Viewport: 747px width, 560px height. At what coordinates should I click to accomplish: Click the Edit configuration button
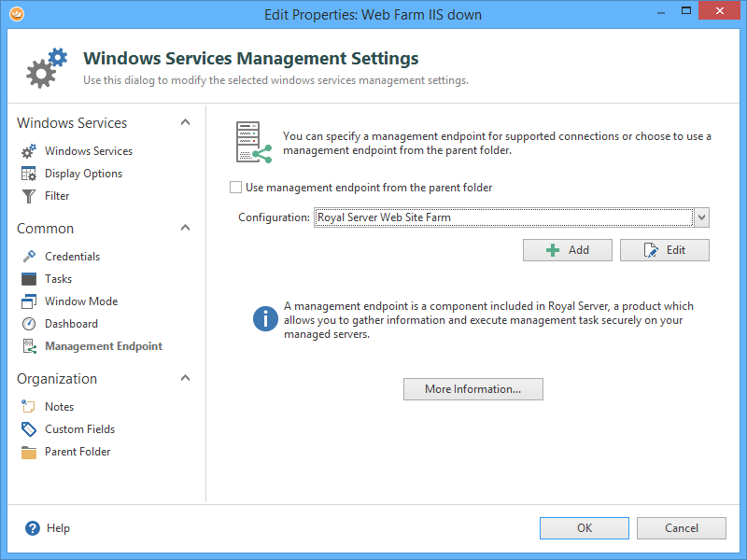(665, 250)
